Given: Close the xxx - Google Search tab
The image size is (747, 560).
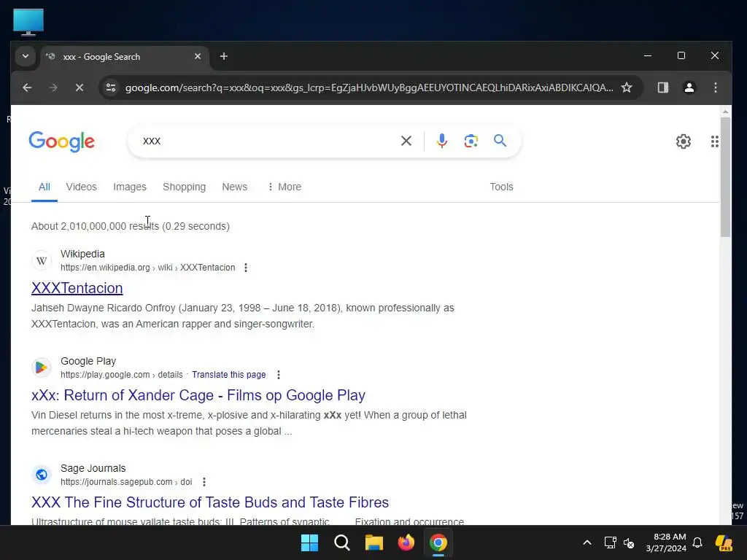Looking at the screenshot, I should coord(198,56).
